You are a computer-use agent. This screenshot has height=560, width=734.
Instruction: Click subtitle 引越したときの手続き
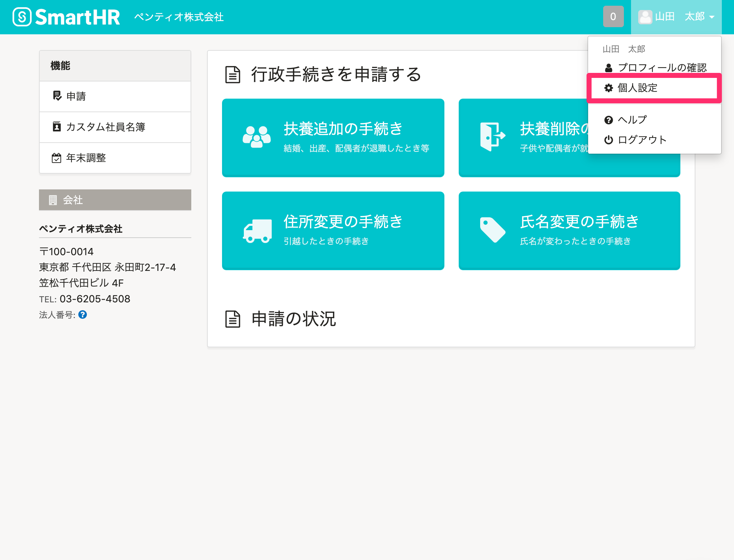[326, 241]
